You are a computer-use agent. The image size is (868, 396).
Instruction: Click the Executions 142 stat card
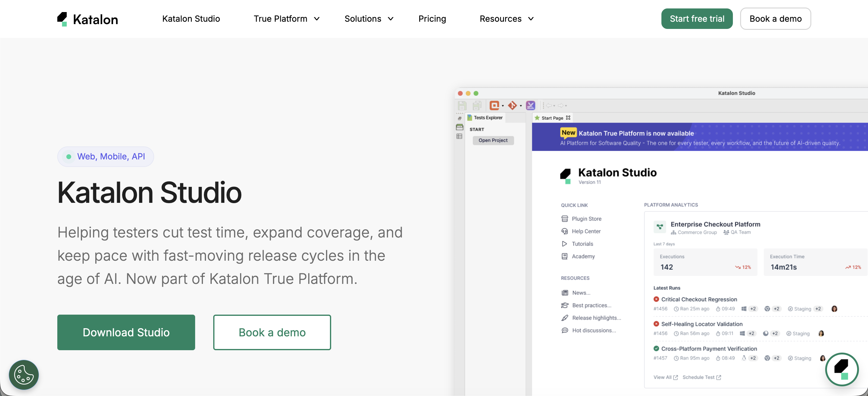[x=705, y=262]
